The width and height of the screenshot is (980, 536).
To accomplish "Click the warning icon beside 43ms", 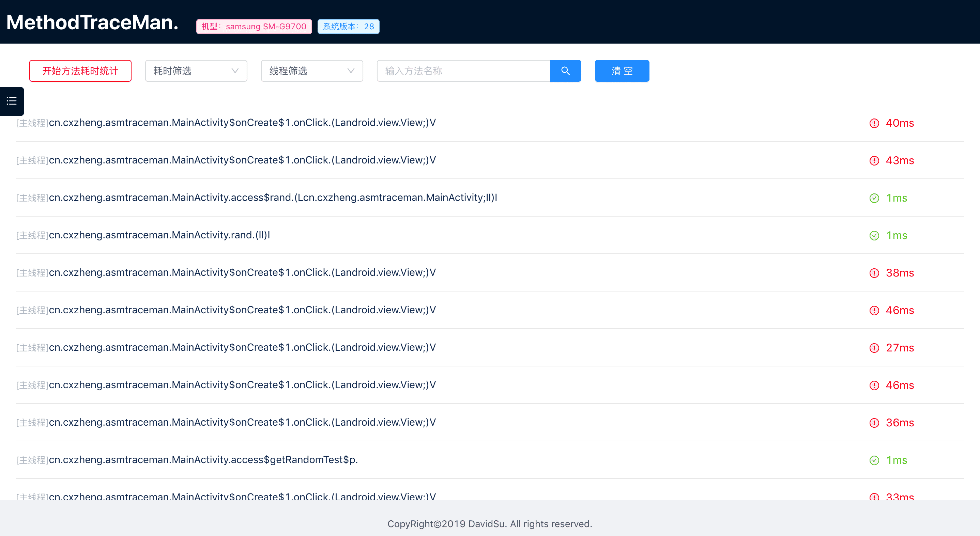I will coord(874,160).
